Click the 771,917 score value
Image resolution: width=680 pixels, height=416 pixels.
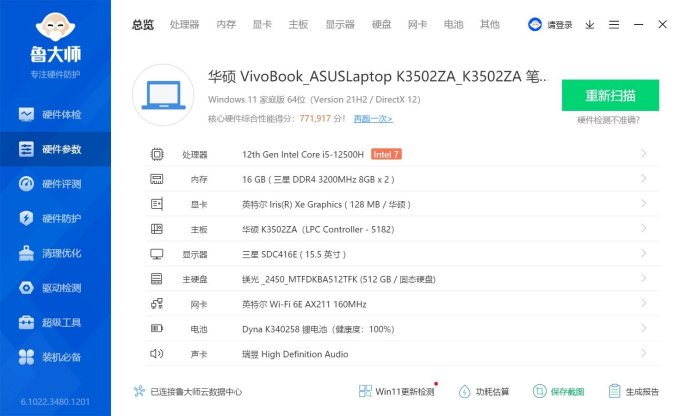tap(315, 118)
